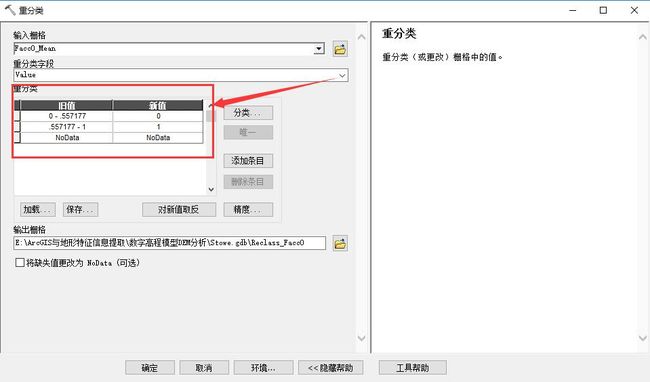Click parameter pane scroll up arrow
650x382 pixels.
(x=361, y=37)
